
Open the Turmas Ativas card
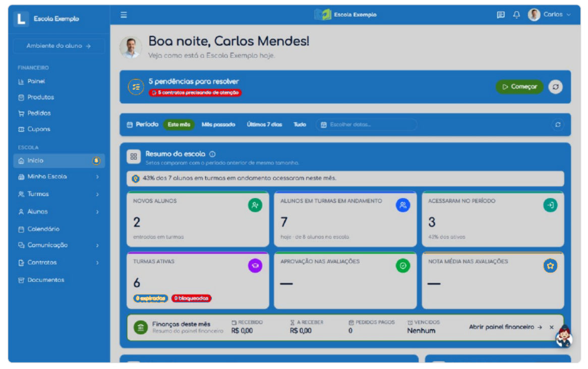[198, 280]
